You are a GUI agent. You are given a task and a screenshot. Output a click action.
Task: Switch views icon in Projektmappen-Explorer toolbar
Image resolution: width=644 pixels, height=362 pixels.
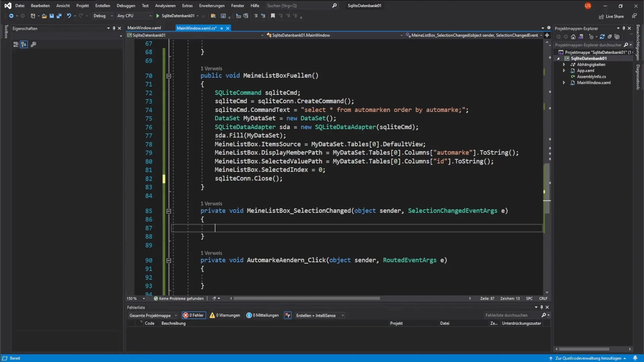581,37
